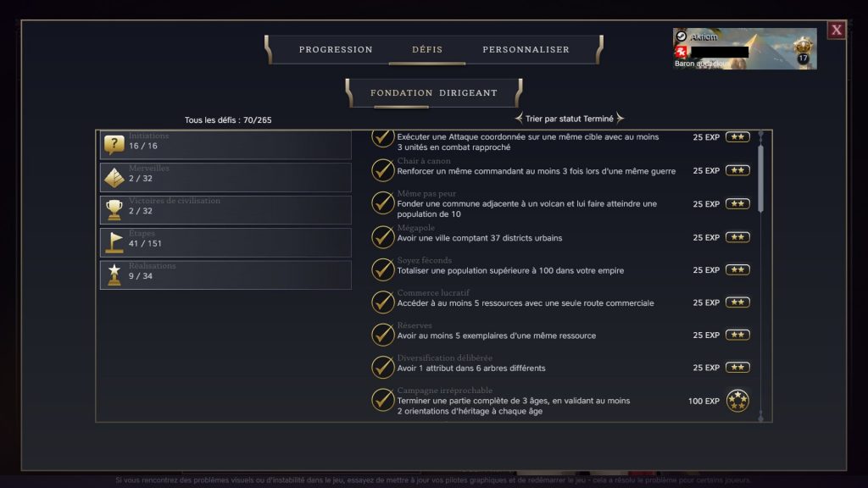Select the Fondation button
Screen dimensions: 868x488
click(400, 92)
